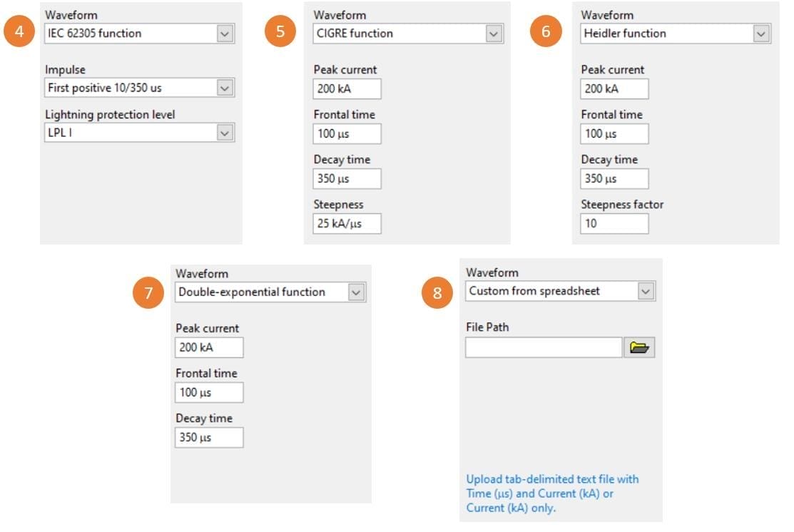The image size is (794, 532).
Task: Open the Double-exponential function Waveform dropdown
Action: pyautogui.click(x=356, y=291)
